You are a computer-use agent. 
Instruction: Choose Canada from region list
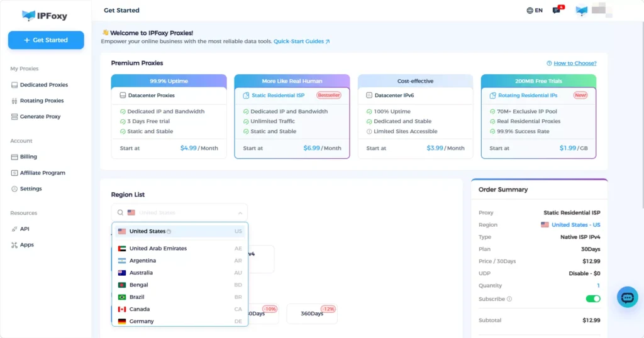coord(180,309)
